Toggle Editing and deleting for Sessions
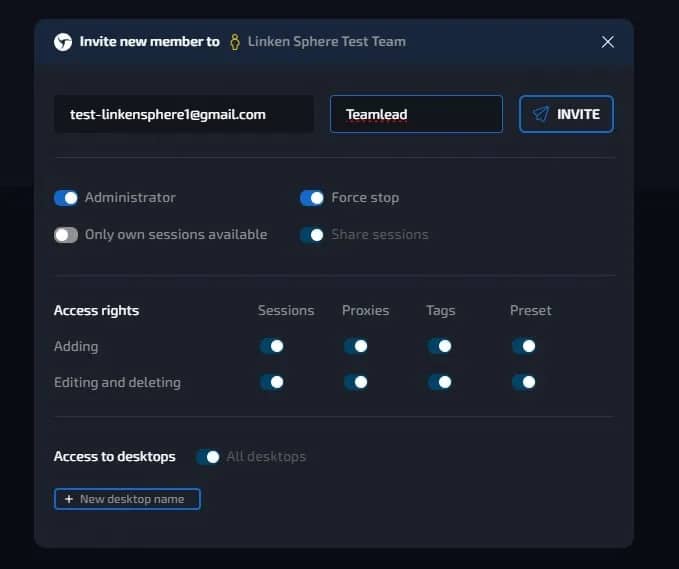Screen dimensions: 679x569 (x=272, y=382)
